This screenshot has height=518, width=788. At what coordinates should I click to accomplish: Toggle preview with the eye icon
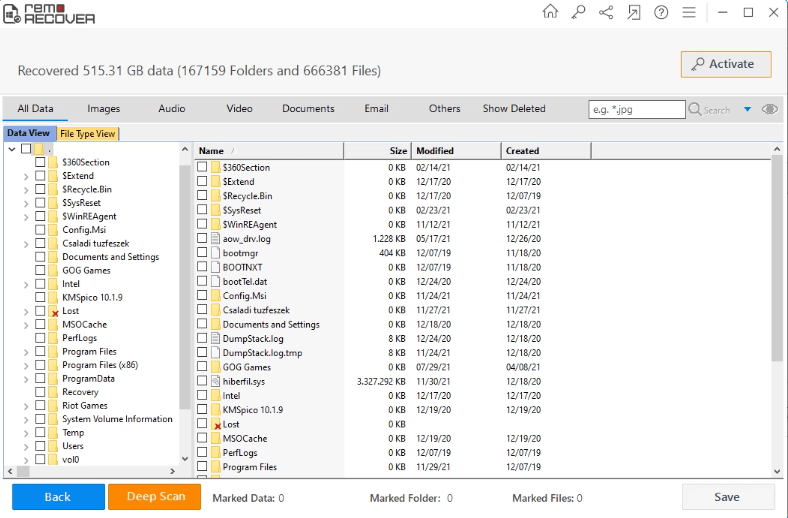click(x=770, y=109)
